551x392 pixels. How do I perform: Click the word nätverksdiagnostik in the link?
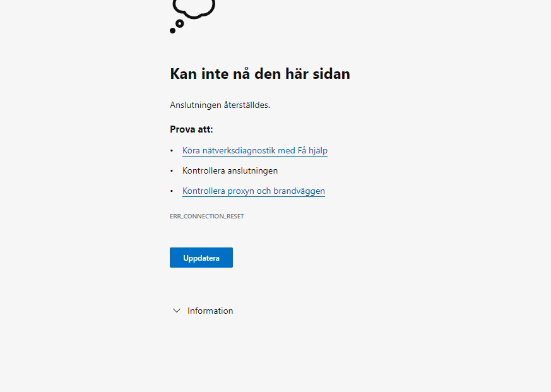coord(240,151)
